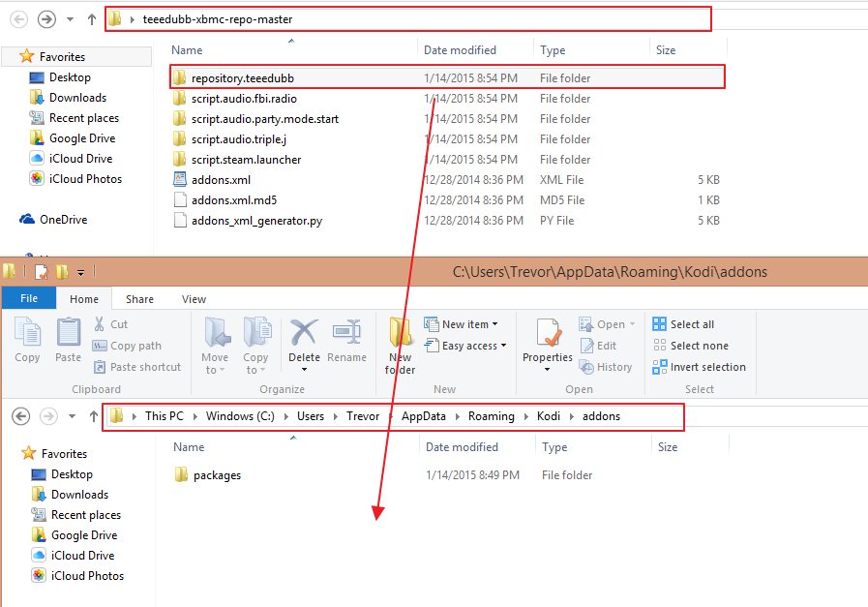Click Roaming in the address breadcrumb
This screenshot has height=607, width=868.
491,416
